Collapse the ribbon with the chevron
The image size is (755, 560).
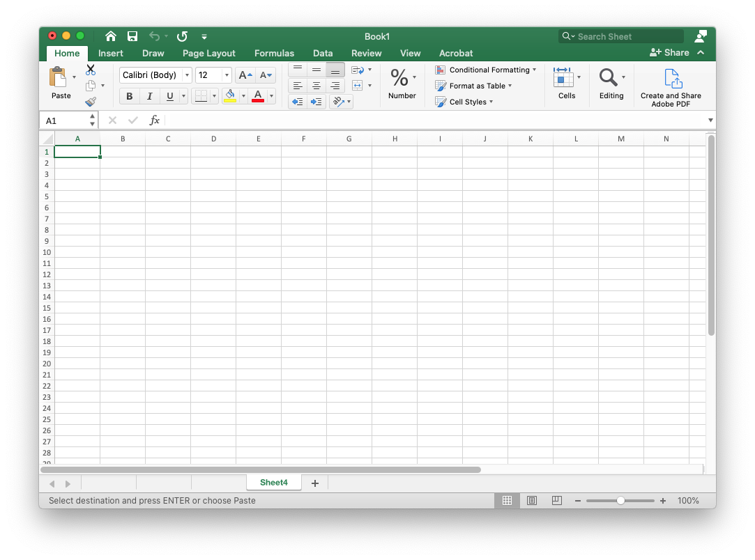(701, 52)
